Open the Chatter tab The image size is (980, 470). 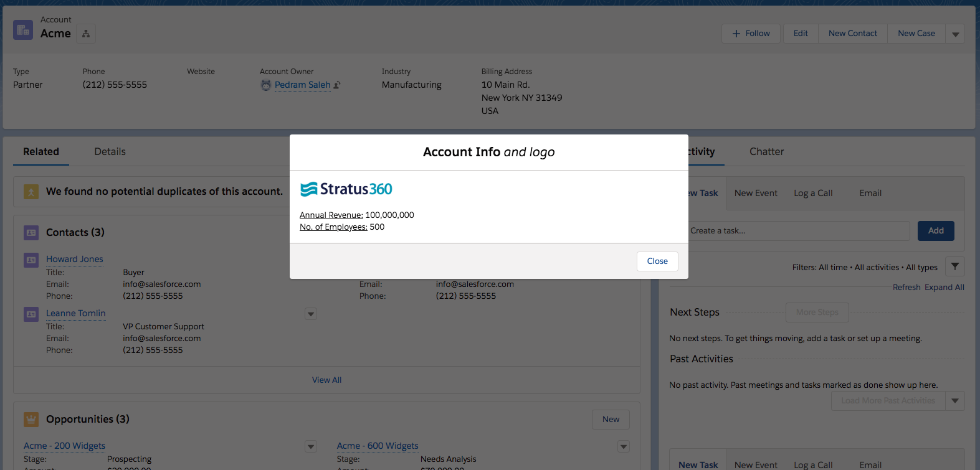click(x=766, y=152)
